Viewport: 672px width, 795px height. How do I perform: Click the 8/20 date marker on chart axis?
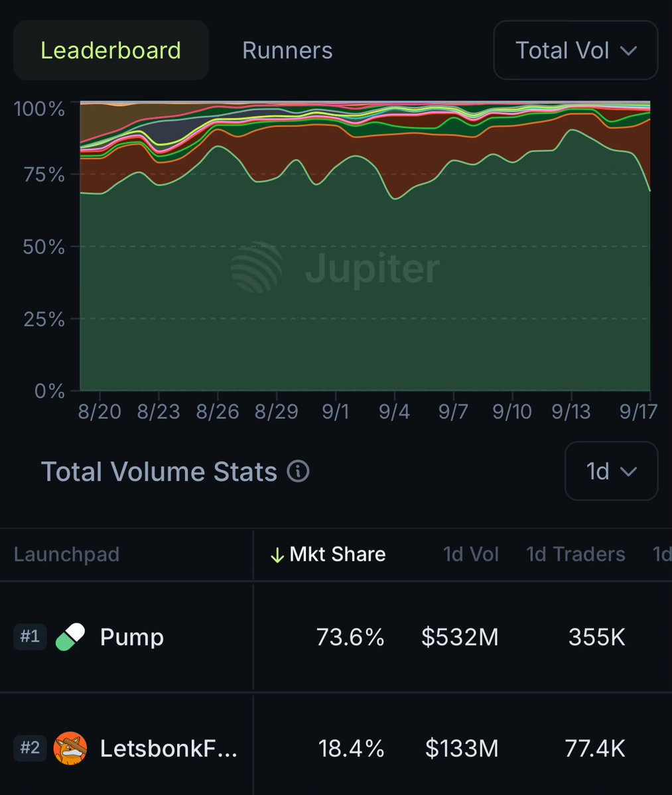tap(100, 412)
